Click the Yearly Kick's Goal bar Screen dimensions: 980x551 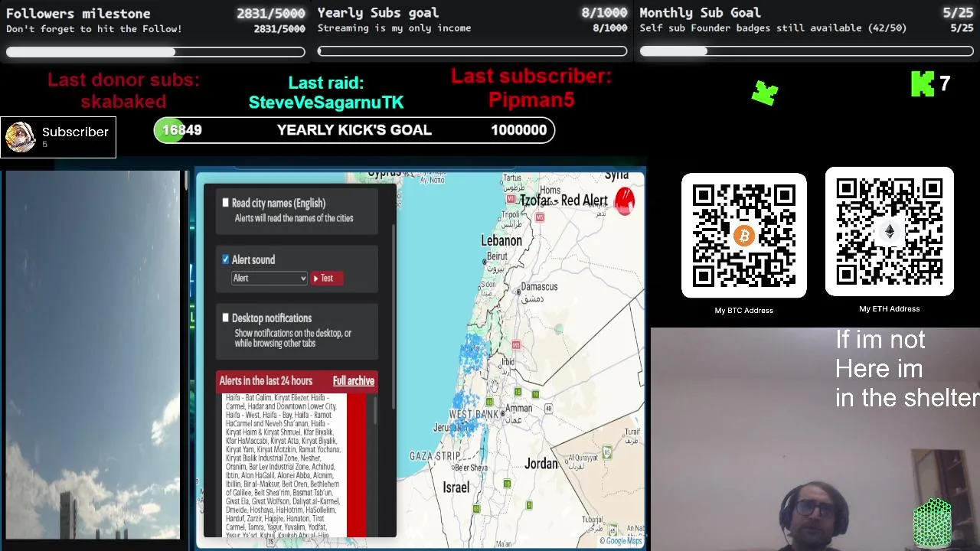[354, 130]
